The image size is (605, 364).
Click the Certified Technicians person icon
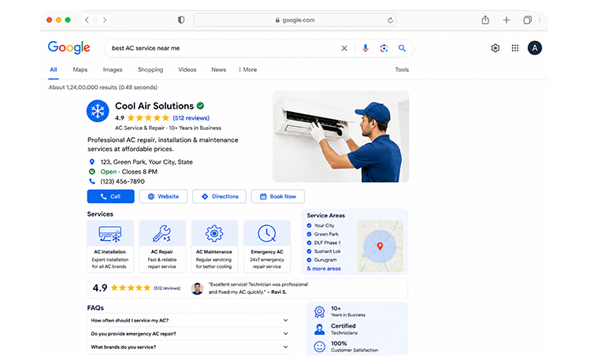tap(319, 329)
